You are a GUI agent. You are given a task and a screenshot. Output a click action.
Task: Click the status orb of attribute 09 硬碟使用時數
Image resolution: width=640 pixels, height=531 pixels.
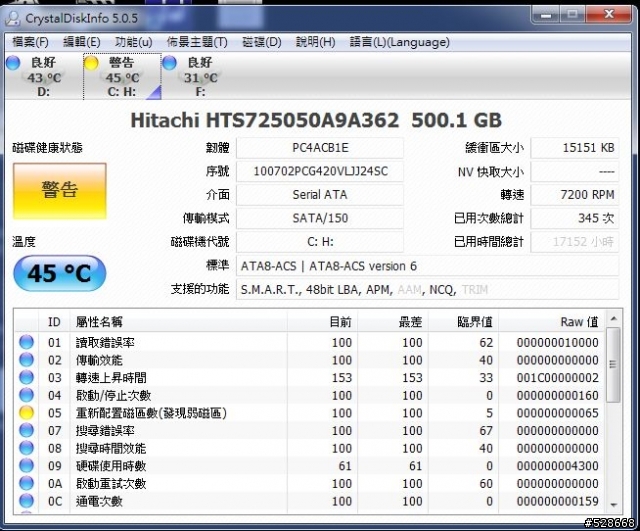click(27, 465)
